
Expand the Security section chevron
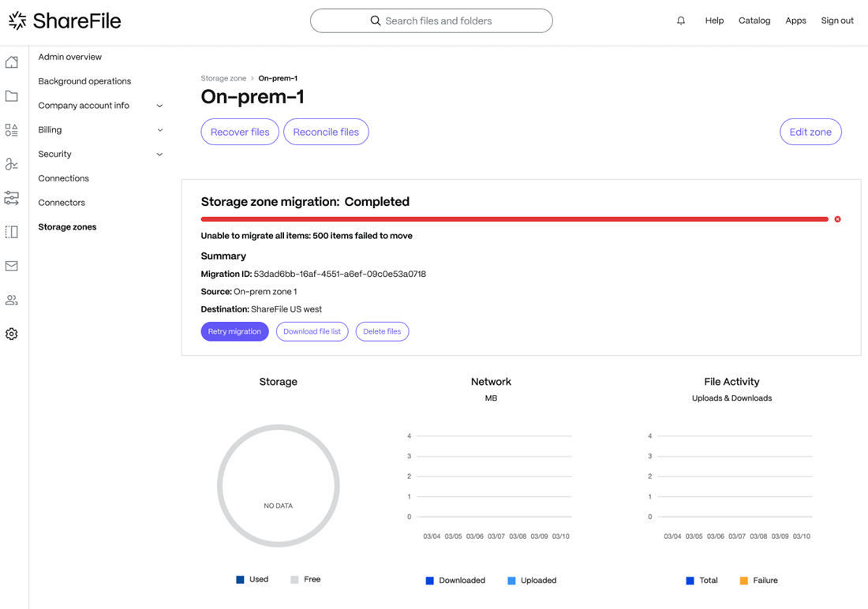pyautogui.click(x=159, y=155)
